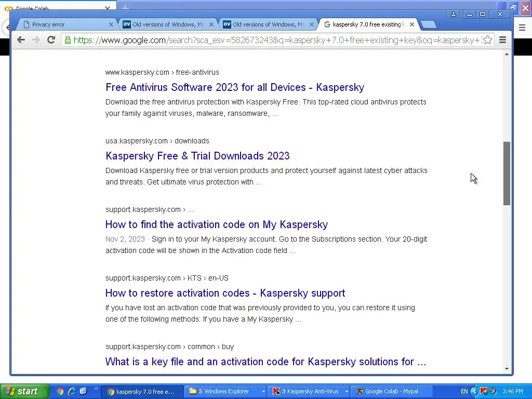Open the background window's hamburger menu

coord(522,28)
